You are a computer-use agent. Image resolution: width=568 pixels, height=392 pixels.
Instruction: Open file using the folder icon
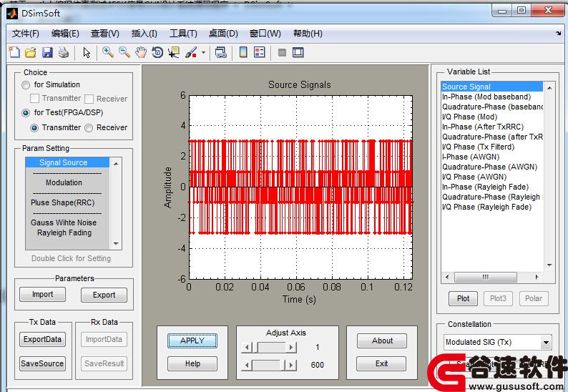pyautogui.click(x=31, y=52)
